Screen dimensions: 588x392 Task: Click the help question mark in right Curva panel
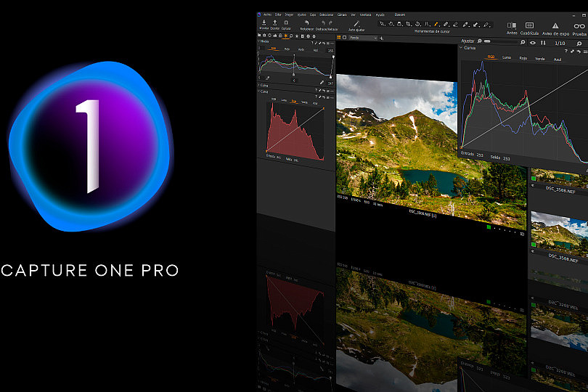[566, 51]
